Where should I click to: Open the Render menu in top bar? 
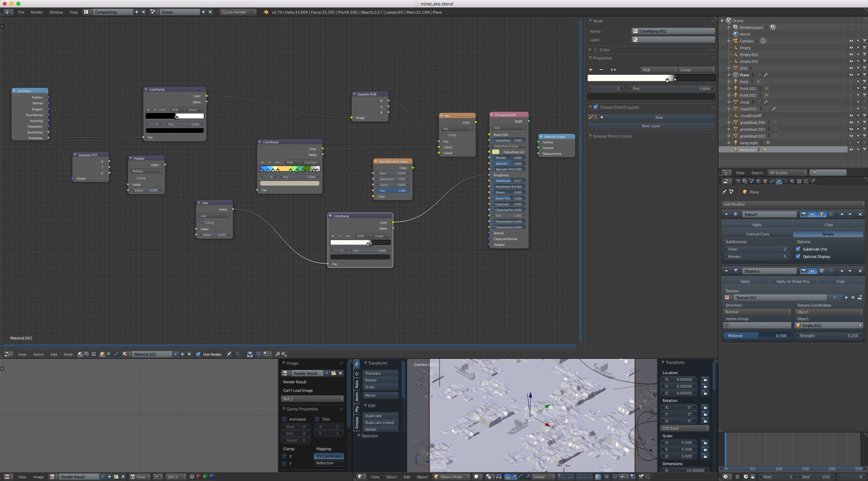click(x=37, y=12)
